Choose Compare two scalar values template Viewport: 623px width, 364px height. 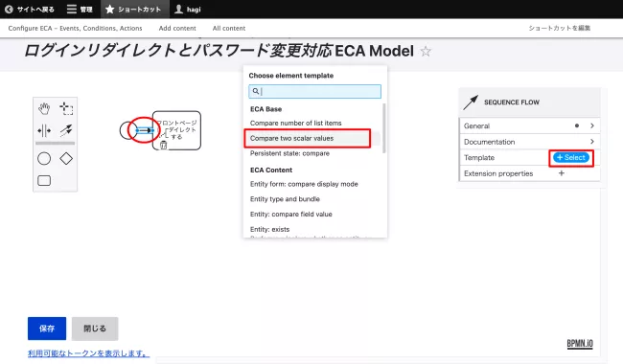tap(291, 138)
